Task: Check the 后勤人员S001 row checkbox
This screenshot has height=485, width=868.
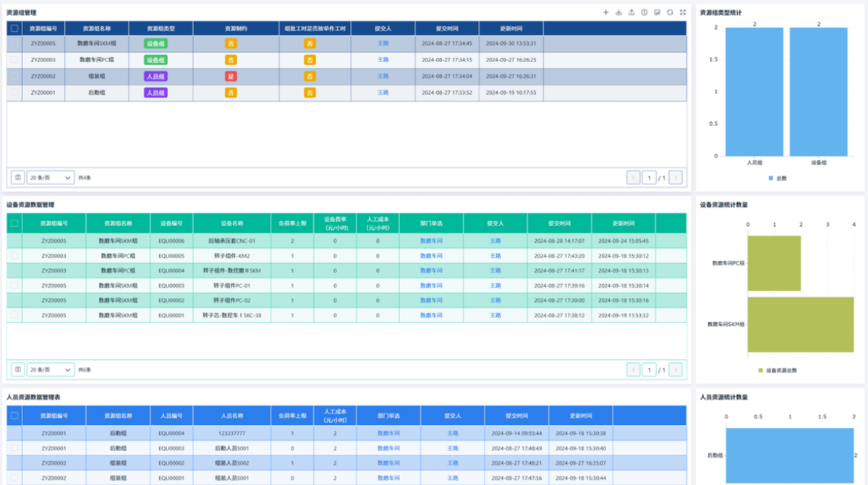Action: (14, 448)
